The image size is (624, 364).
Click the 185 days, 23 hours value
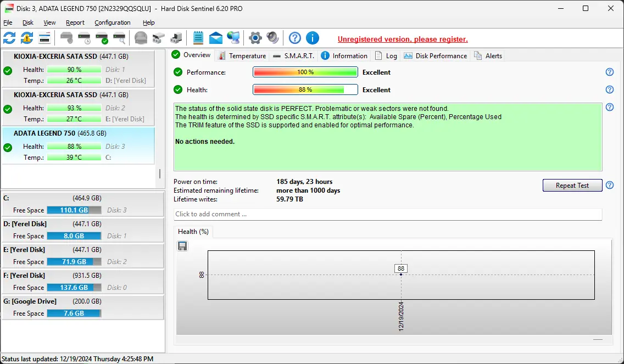pos(304,181)
